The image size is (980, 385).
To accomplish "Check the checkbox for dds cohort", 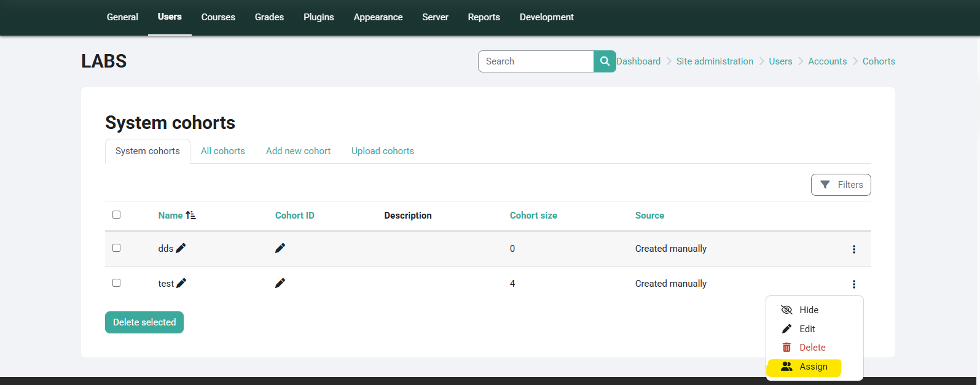I will click(x=117, y=248).
